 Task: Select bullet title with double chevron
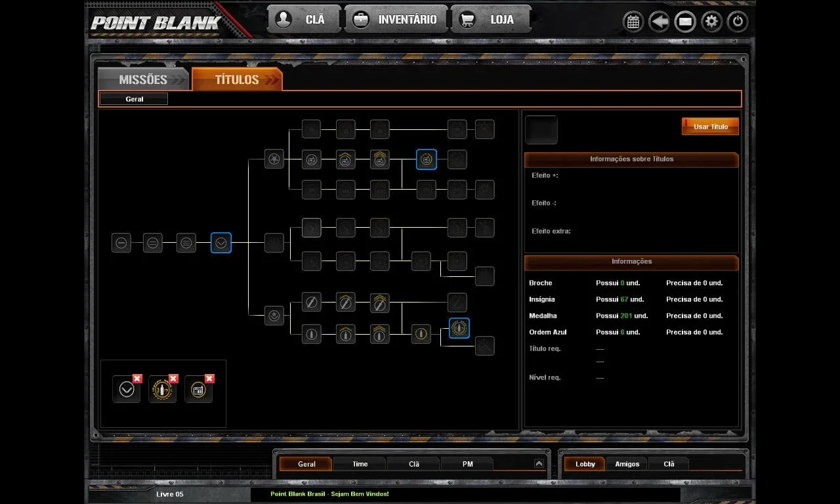point(380,333)
